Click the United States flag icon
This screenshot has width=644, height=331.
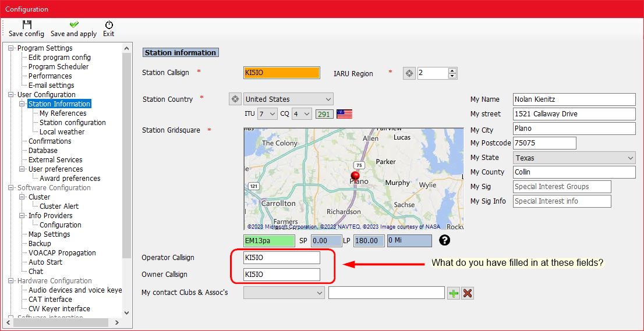(344, 114)
